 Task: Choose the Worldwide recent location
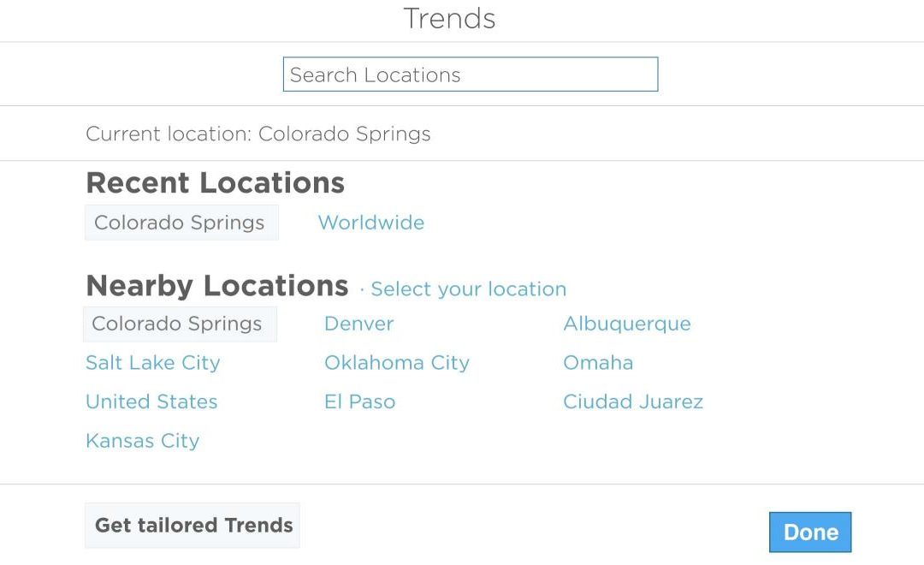[370, 223]
